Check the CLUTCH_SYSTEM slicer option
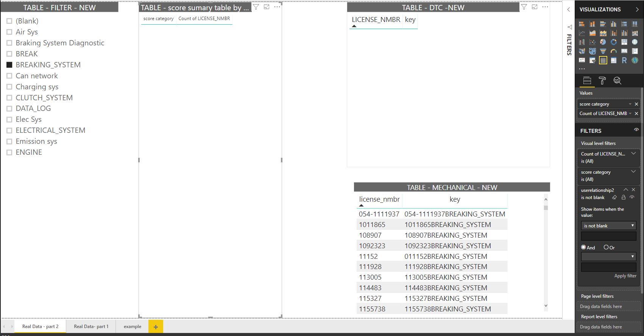The width and height of the screenshot is (644, 336). (9, 98)
